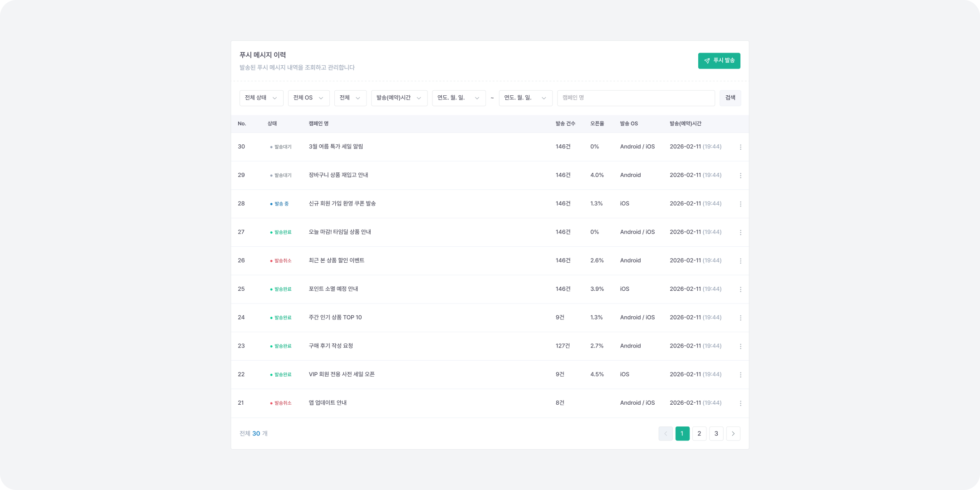Focus the 캠페인 명 search input
980x490 pixels.
tap(636, 98)
